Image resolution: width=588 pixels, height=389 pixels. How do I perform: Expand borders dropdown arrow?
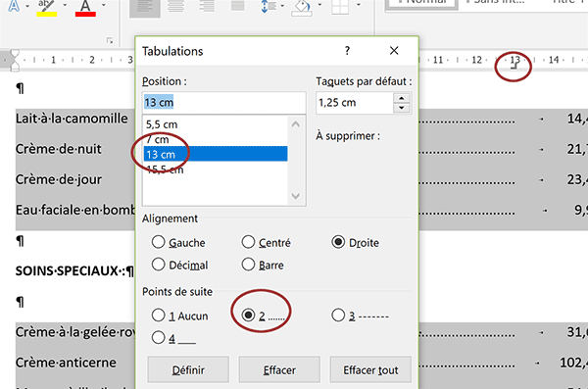tap(358, 5)
